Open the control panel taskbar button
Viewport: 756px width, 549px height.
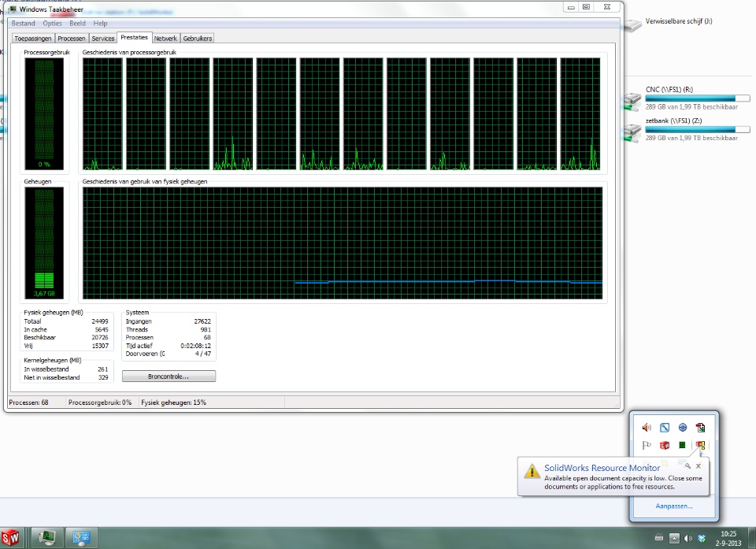tap(81, 537)
